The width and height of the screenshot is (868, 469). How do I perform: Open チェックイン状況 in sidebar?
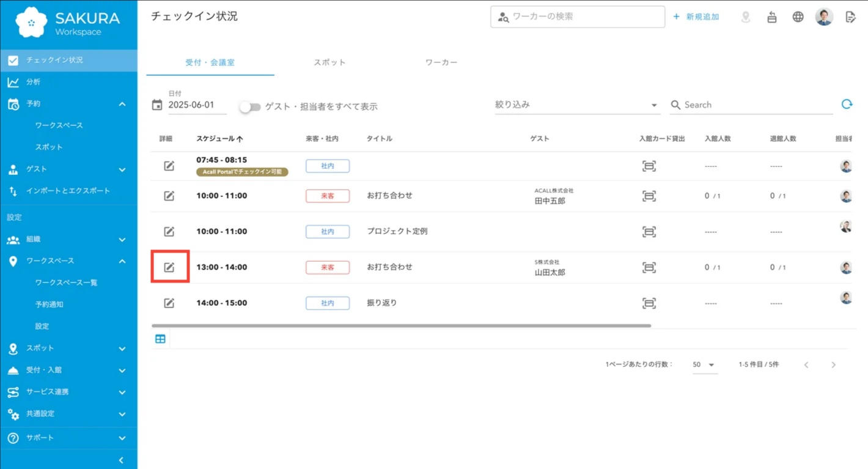pos(68,60)
